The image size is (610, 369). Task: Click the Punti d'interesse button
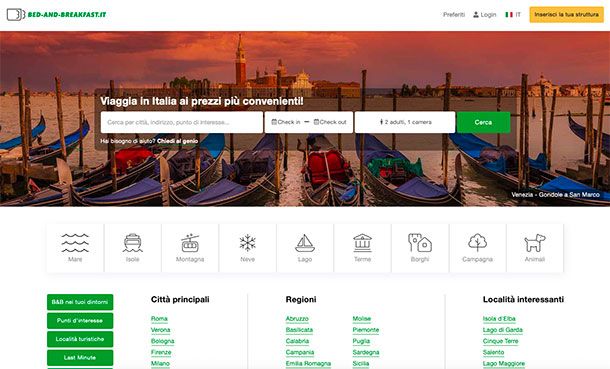80,321
